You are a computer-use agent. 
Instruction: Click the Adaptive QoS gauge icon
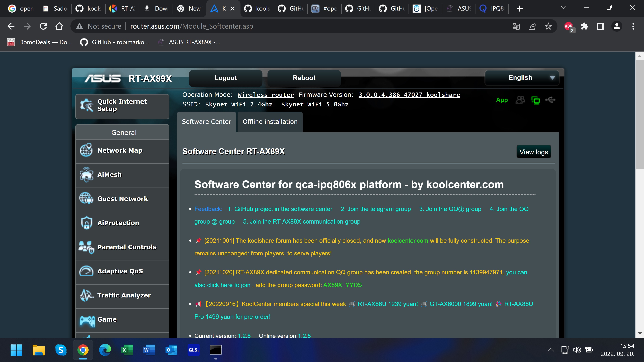(x=86, y=271)
